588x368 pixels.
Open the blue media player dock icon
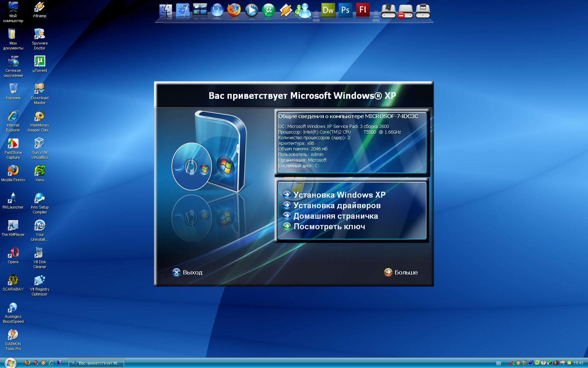point(251,11)
